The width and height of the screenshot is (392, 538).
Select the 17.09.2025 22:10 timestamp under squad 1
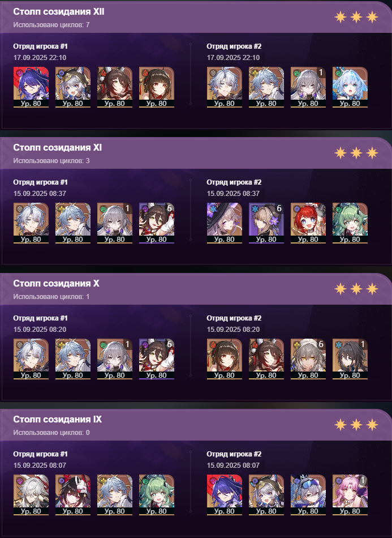point(40,58)
